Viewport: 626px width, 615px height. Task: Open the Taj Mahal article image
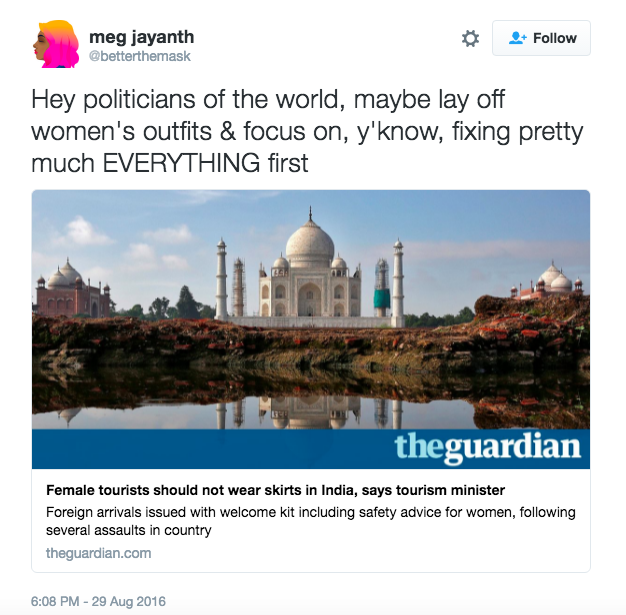311,309
